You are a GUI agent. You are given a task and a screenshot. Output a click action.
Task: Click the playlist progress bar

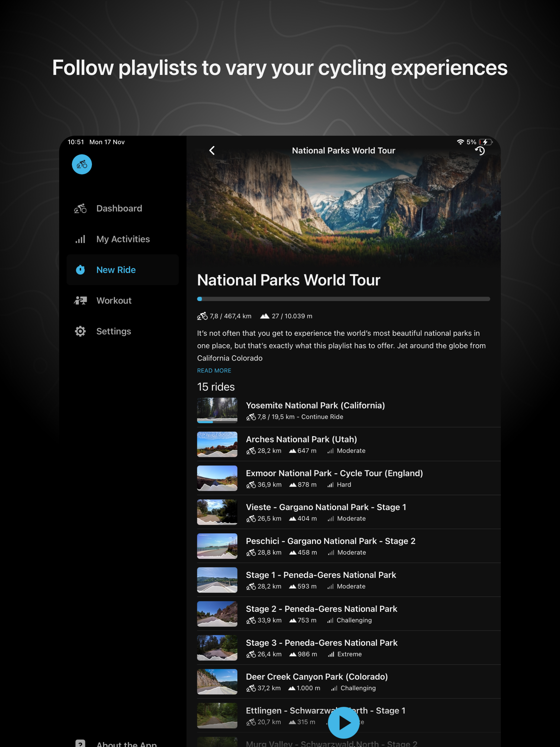pos(343,299)
